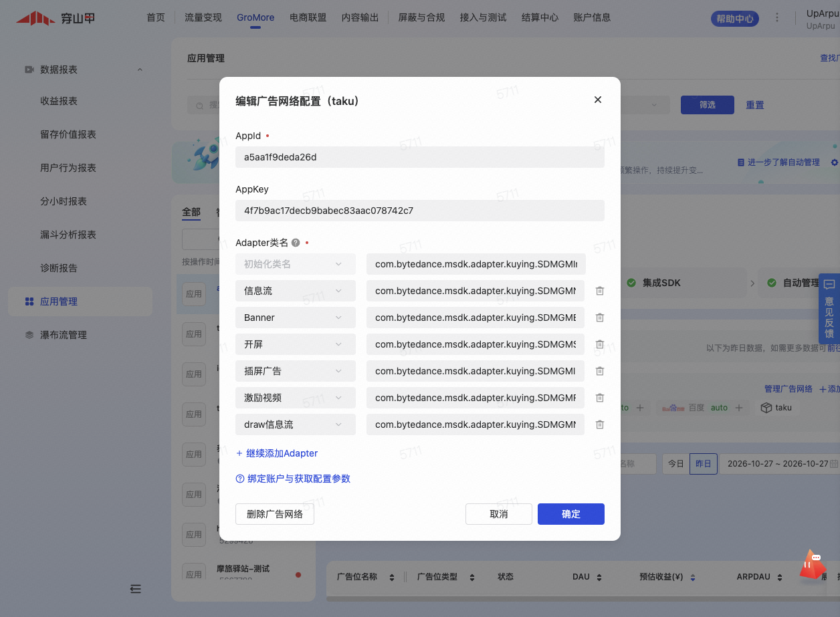Open 结算中心 in top navigation

coord(540,17)
